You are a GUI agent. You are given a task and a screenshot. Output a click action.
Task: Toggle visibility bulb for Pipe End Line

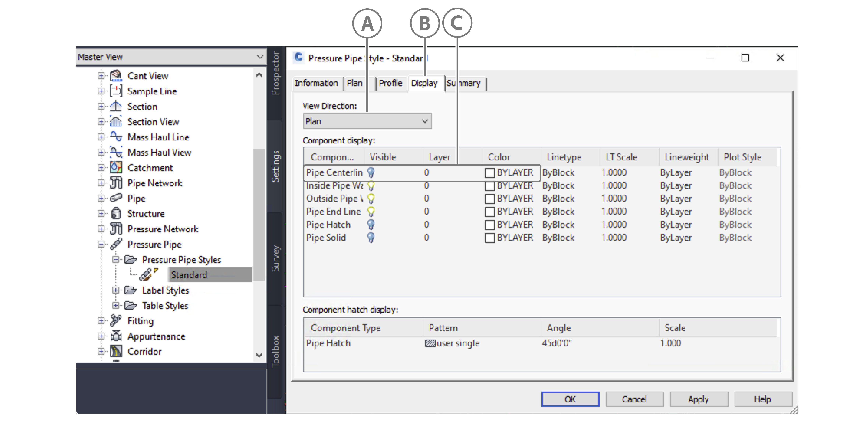(x=371, y=211)
